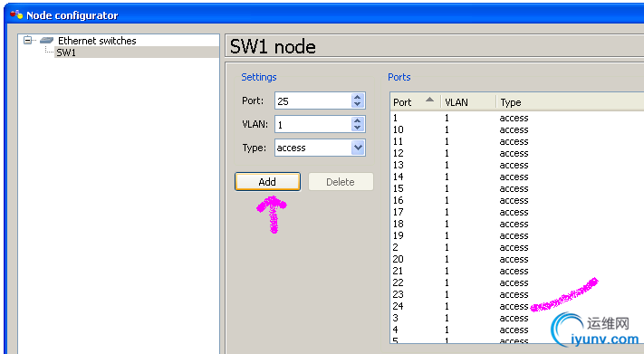Collapse the Ethernet switches tree node
Image resolution: width=644 pixels, height=354 pixels.
pyautogui.click(x=27, y=40)
